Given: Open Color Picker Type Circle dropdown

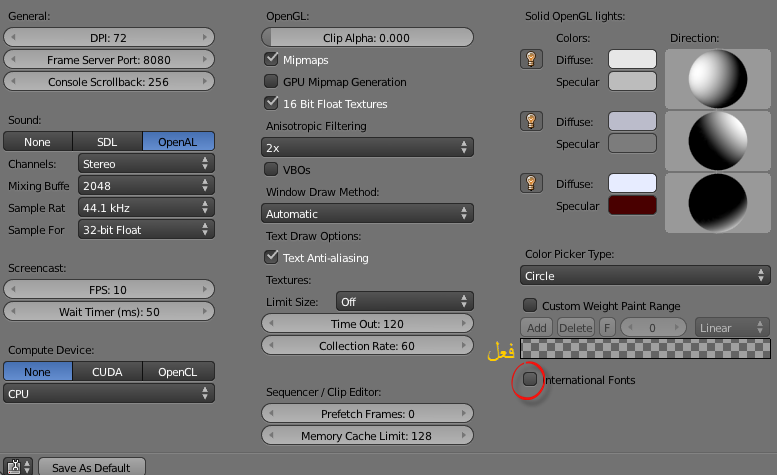Looking at the screenshot, I should coord(645,275).
